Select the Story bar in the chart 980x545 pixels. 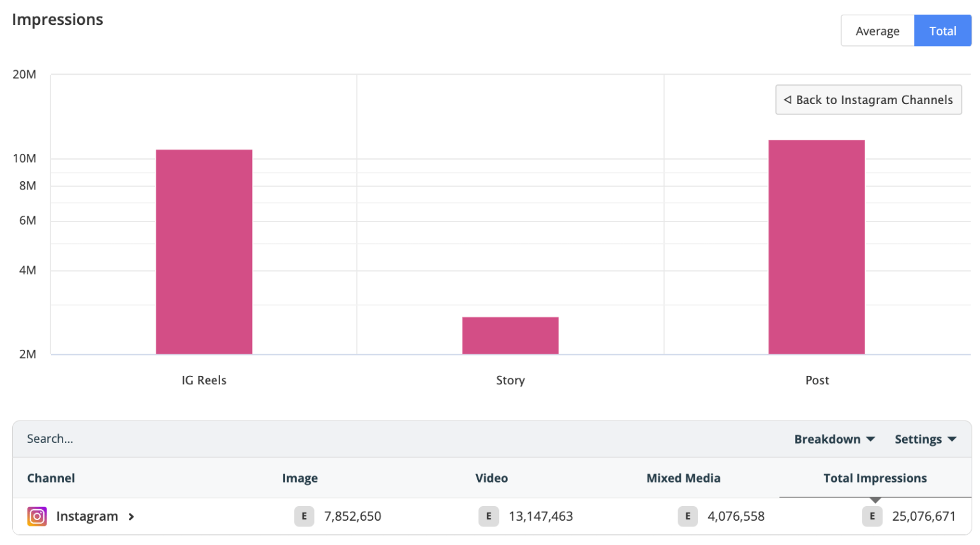[510, 335]
